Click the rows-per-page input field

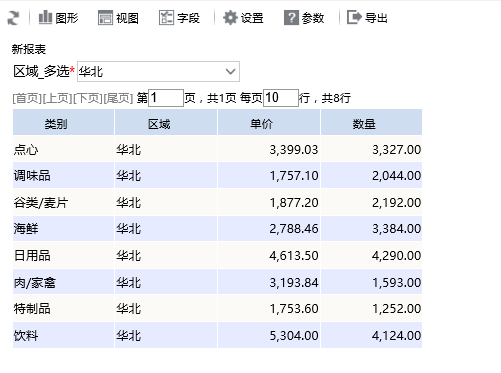pos(281,98)
